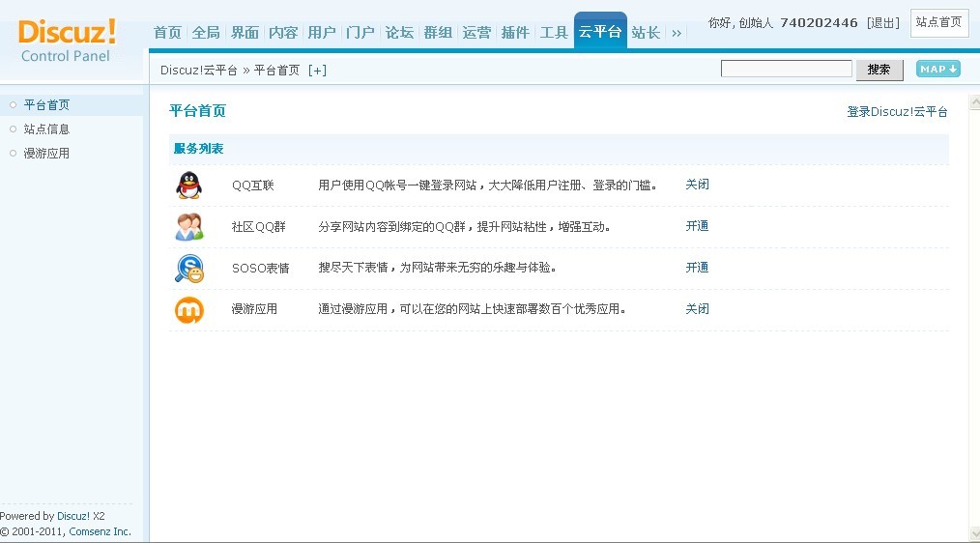Click the QQ penguin icon for QQ互联
980x543 pixels.
pos(188,185)
